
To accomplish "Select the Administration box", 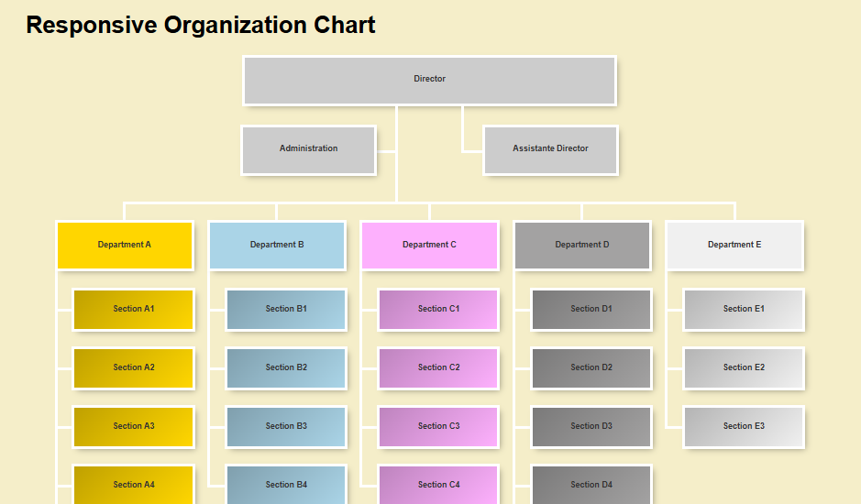I will point(309,150).
